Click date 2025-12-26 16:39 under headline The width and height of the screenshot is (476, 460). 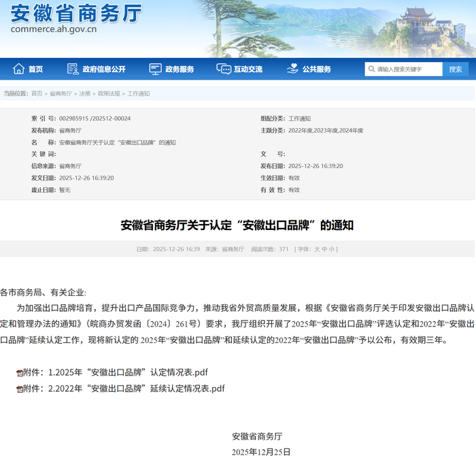(176, 249)
